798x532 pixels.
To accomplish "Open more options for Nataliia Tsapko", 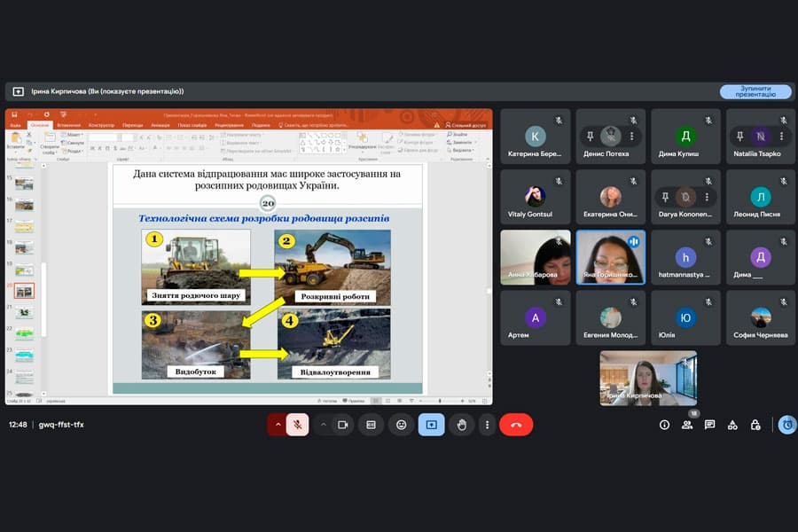I will tap(782, 137).
